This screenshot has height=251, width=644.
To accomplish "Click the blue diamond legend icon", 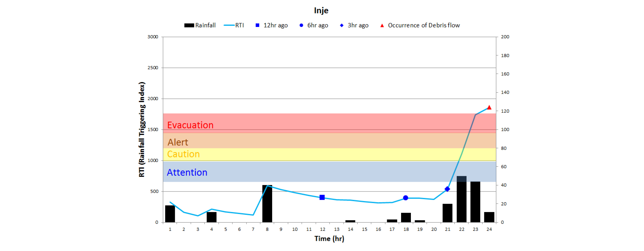I will tap(341, 25).
